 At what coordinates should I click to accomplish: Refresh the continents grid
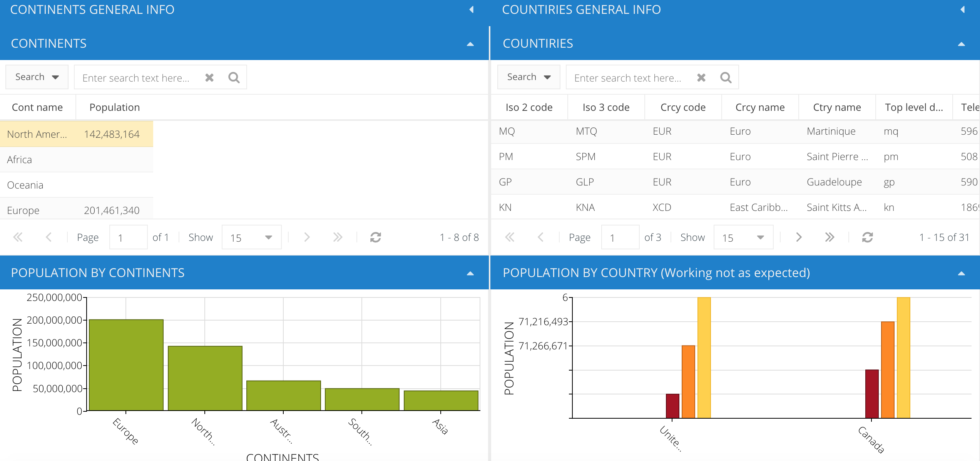pyautogui.click(x=375, y=237)
